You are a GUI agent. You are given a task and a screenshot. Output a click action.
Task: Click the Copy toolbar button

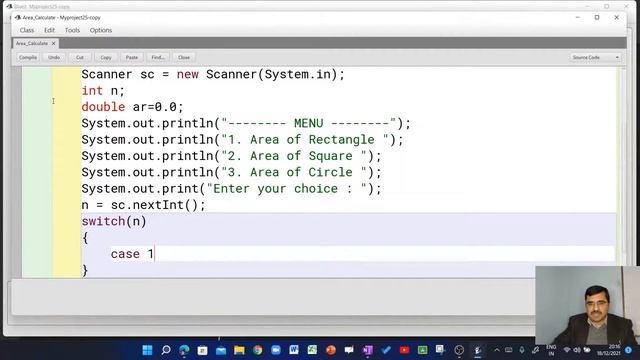coord(106,58)
